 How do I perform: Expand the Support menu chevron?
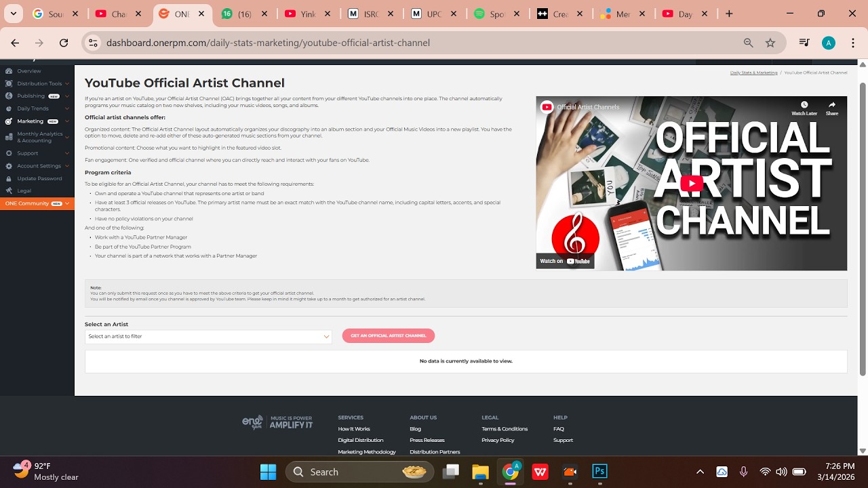[68, 153]
